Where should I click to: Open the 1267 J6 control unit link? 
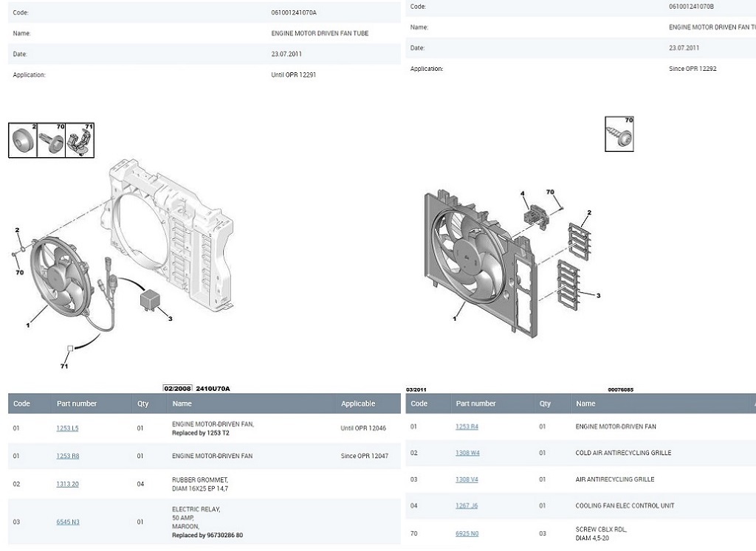467,506
